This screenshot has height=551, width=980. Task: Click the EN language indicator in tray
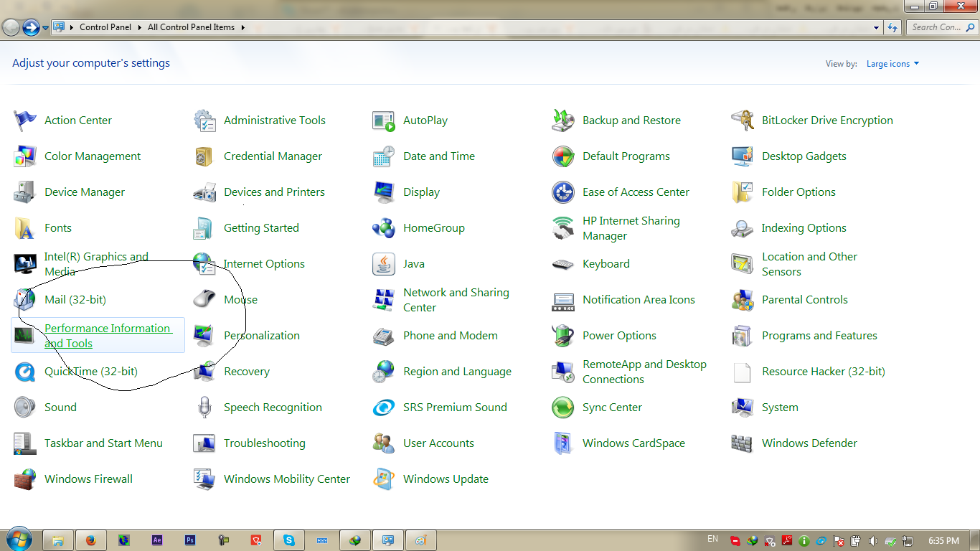point(712,539)
